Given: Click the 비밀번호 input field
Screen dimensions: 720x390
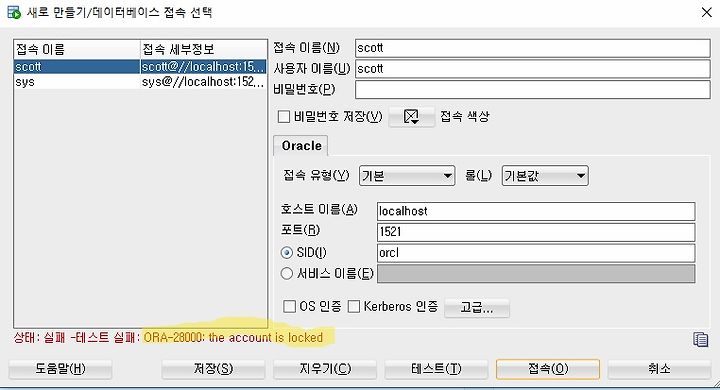Looking at the screenshot, I should tap(533, 90).
